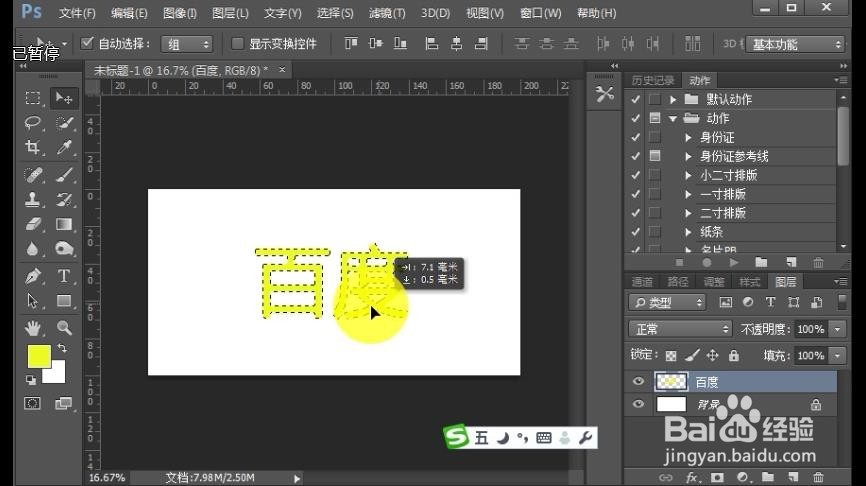Viewport: 866px width, 486px height.
Task: Hide the 背景 layer
Action: coord(638,404)
